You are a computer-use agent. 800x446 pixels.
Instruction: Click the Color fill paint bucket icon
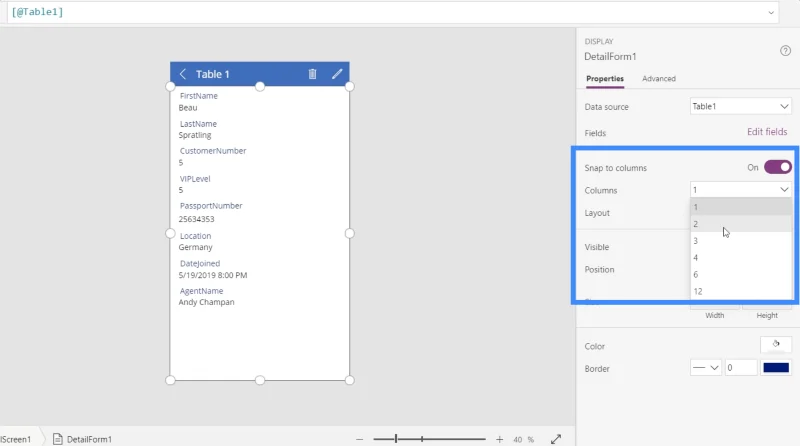[776, 344]
